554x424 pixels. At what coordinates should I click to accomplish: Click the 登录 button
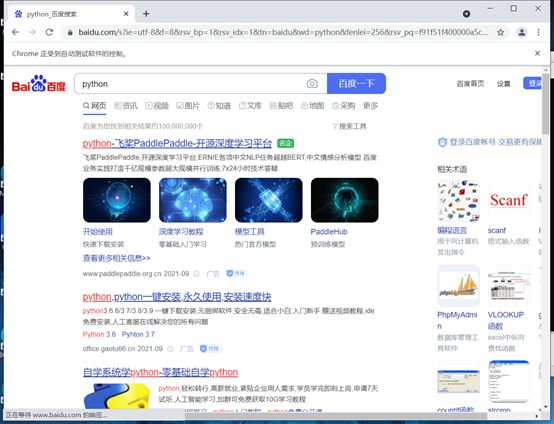coord(532,83)
